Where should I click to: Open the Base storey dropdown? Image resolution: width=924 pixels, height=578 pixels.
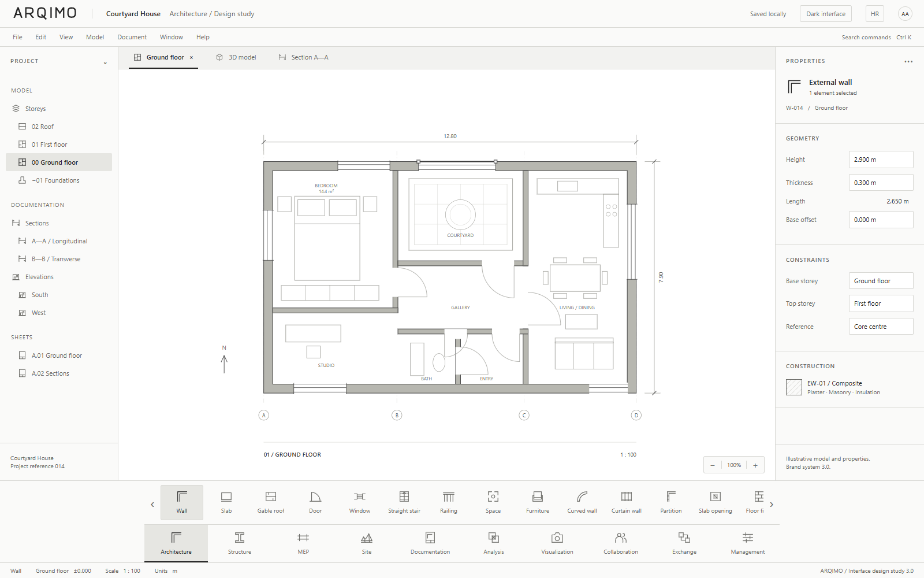click(x=881, y=281)
